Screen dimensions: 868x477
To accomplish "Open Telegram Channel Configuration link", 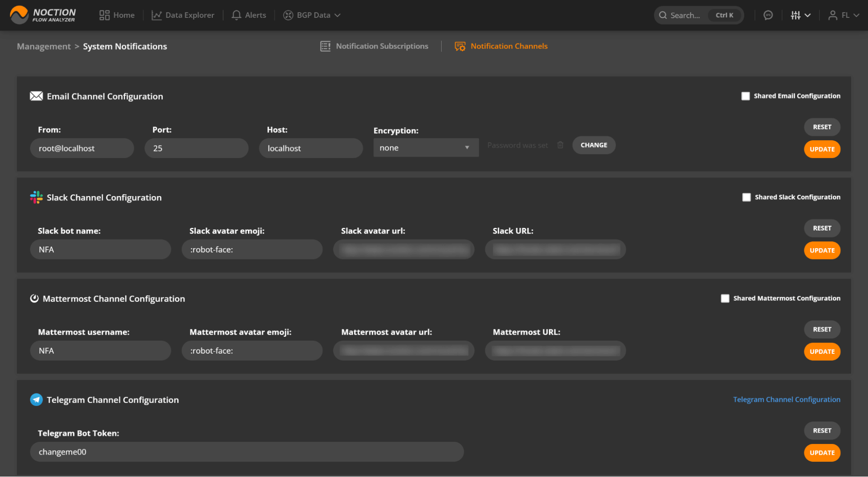I will (786, 399).
